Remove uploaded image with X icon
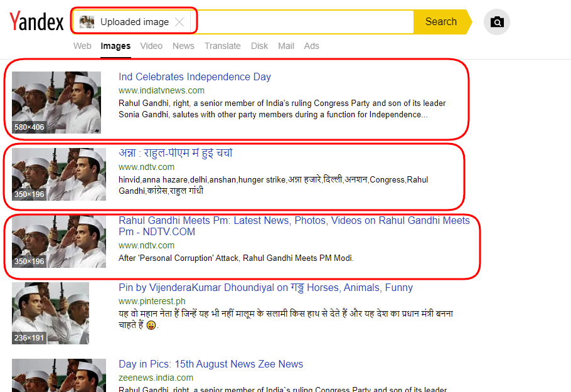The width and height of the screenshot is (571, 392). [179, 22]
